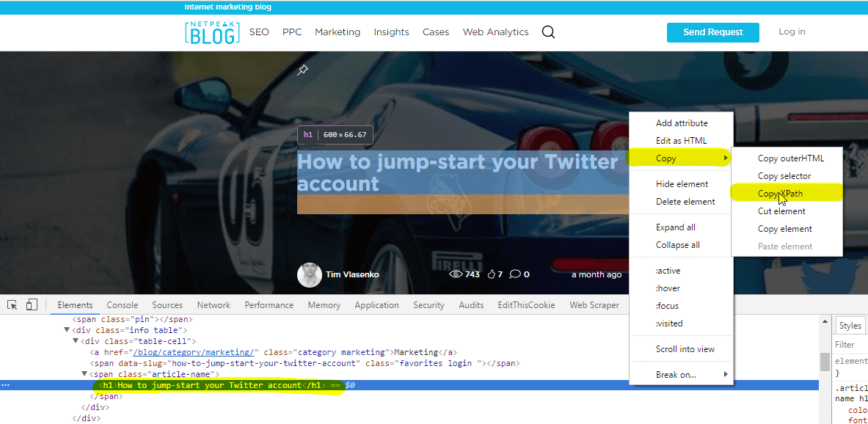Switch to the Sources tab
The image size is (868, 424).
[x=167, y=305]
